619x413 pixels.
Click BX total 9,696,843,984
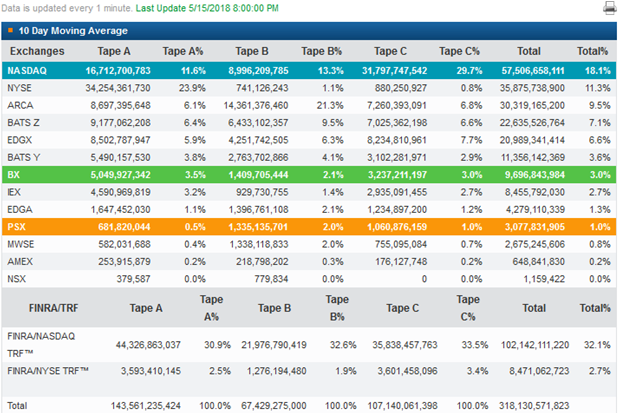coord(535,175)
